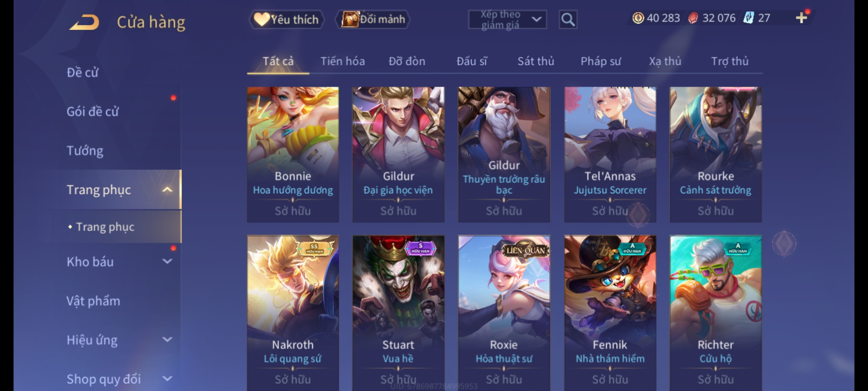Select Stuart Vua hề skin card
Viewport: 868px width, 391px height.
click(x=398, y=313)
